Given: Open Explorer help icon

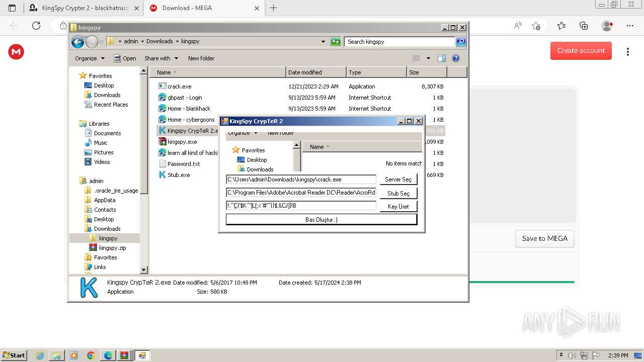Looking at the screenshot, I should coord(456,58).
